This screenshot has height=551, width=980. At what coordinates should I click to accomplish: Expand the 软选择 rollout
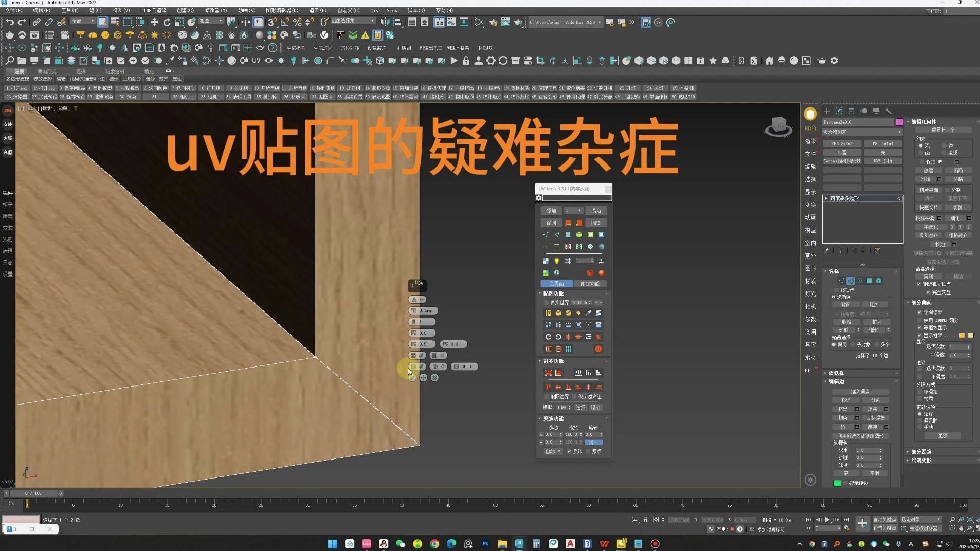836,373
